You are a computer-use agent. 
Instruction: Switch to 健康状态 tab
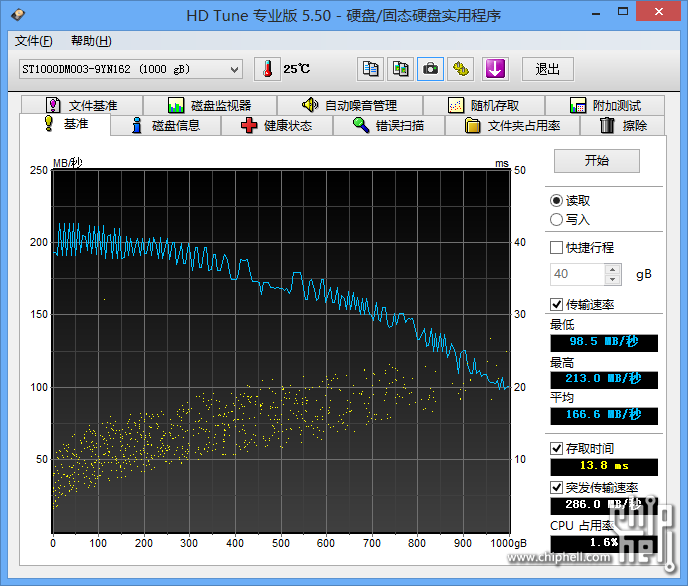(277, 126)
